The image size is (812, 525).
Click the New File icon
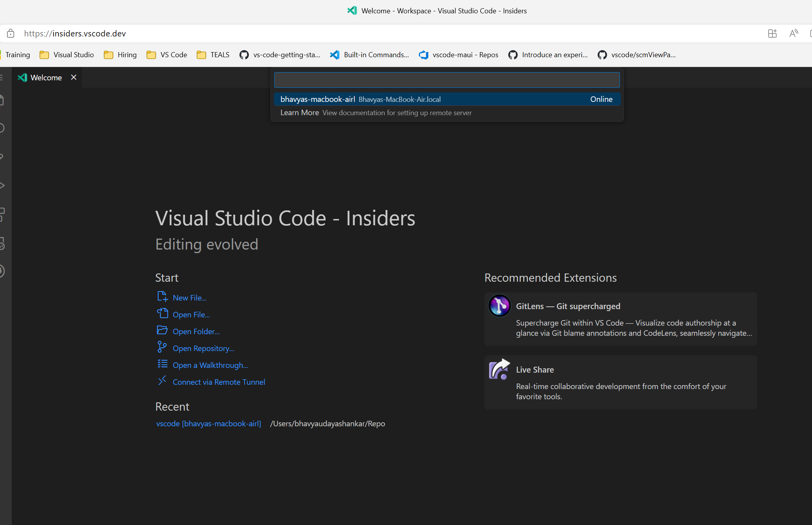162,297
